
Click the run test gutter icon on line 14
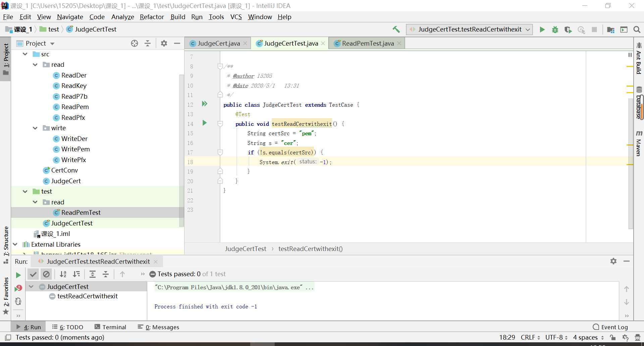(205, 123)
